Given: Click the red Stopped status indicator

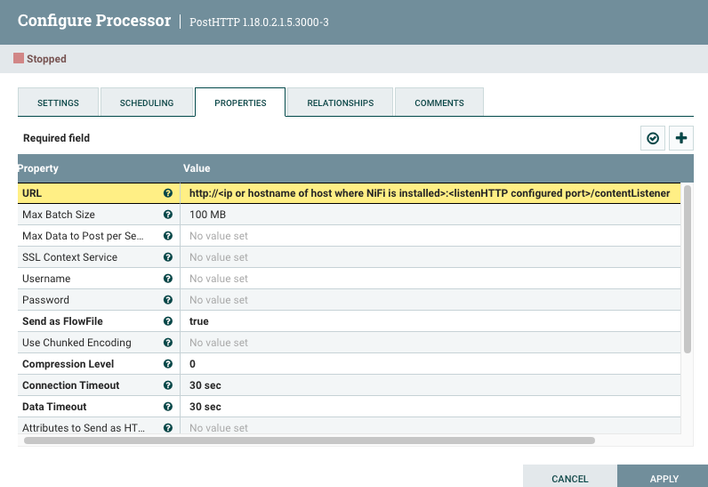Looking at the screenshot, I should pos(19,58).
